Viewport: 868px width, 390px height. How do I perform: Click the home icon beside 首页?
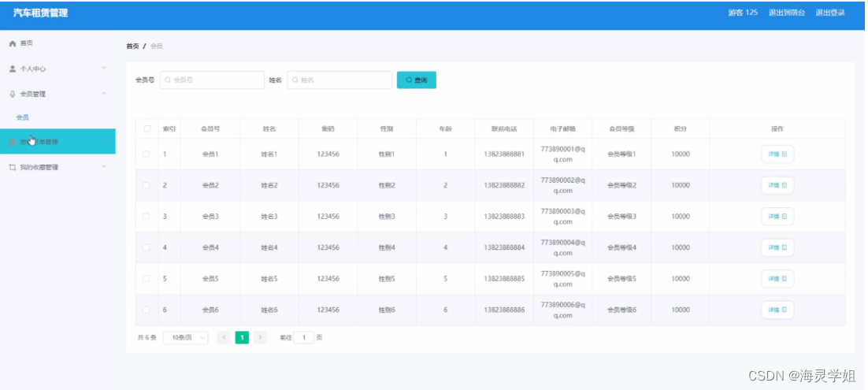(12, 43)
